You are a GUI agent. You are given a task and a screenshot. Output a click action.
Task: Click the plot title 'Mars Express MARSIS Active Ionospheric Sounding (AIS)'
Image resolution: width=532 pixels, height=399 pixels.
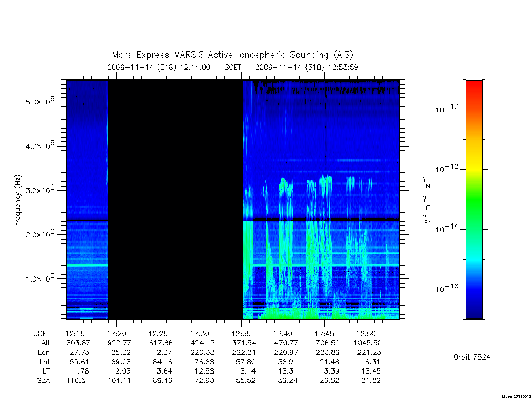coord(232,55)
